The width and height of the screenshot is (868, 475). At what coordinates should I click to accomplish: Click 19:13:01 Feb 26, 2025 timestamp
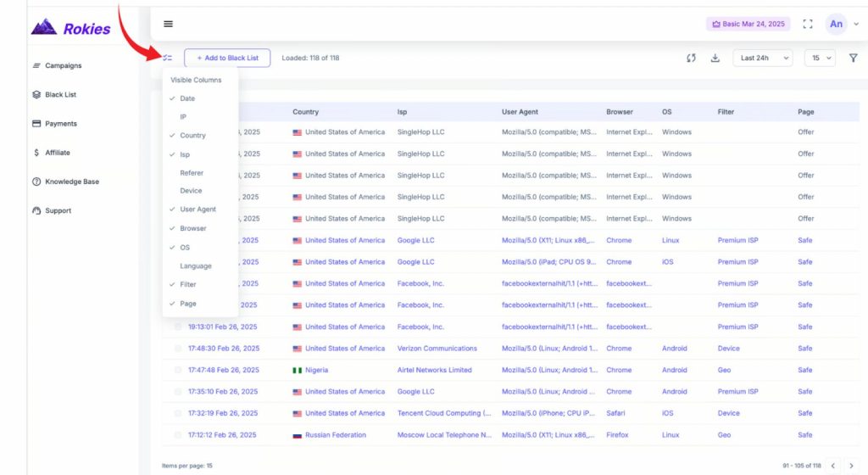pyautogui.click(x=223, y=327)
